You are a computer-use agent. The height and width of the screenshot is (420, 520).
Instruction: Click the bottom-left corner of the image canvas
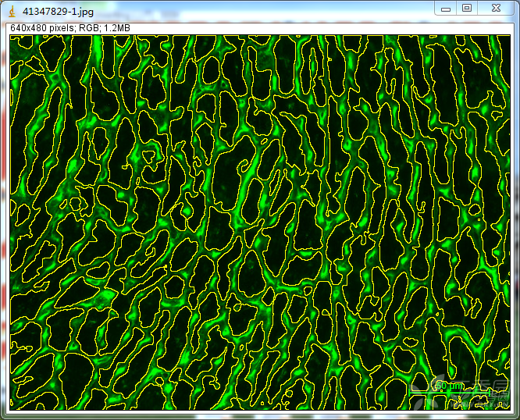tap(10, 409)
